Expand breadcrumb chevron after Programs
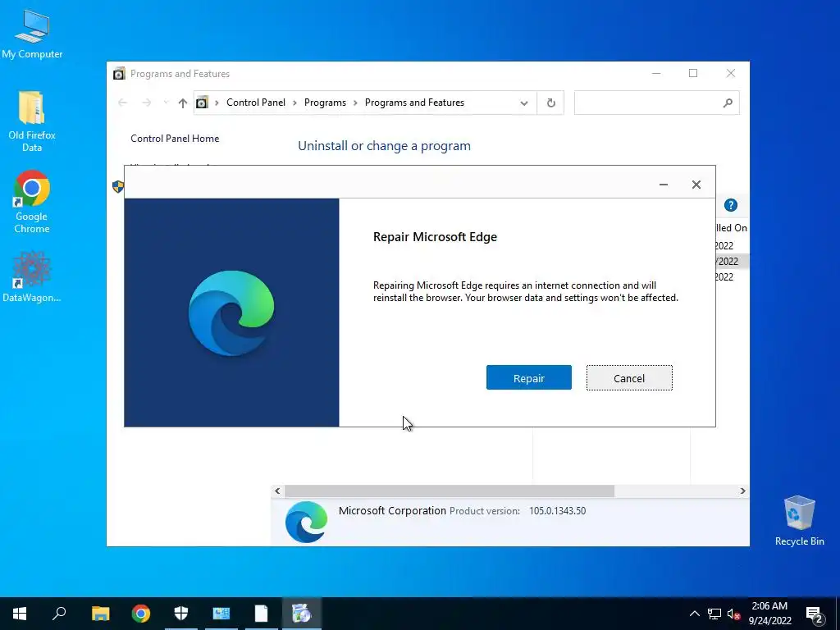The width and height of the screenshot is (840, 630). [x=355, y=103]
